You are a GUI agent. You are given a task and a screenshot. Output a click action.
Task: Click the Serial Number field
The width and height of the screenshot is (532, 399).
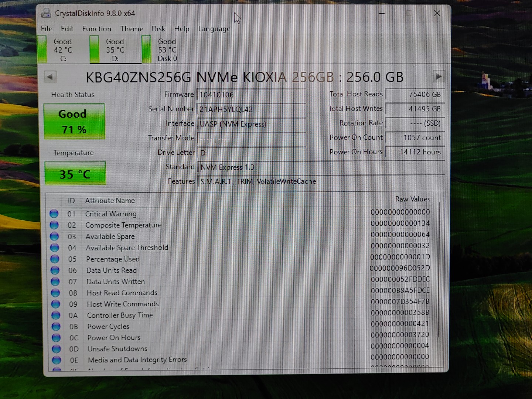coord(252,109)
